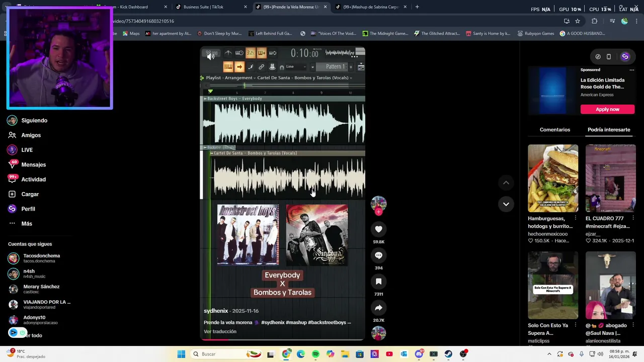Switch to Kick Dashboard browser tab
Viewport: 644px width, 362px height.
tap(133, 7)
